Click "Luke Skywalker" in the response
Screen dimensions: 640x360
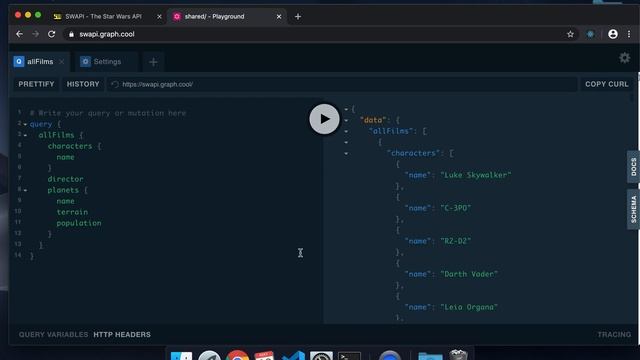click(476, 175)
